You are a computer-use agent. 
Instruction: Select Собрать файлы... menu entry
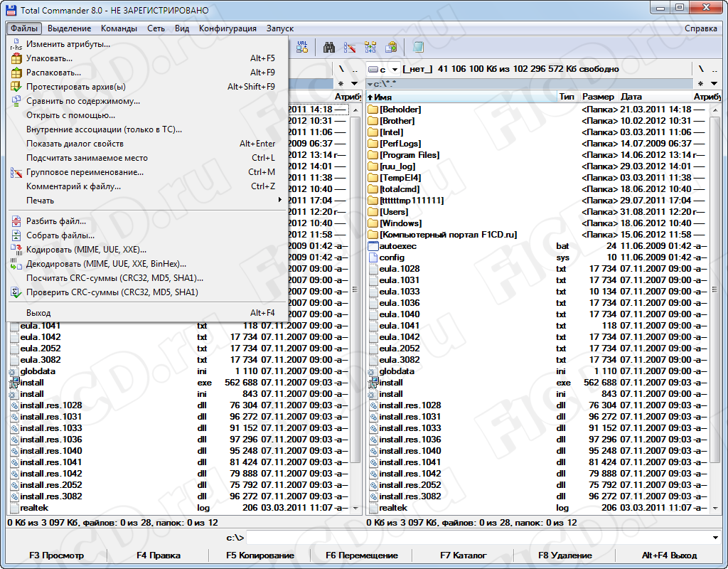[x=148, y=235]
